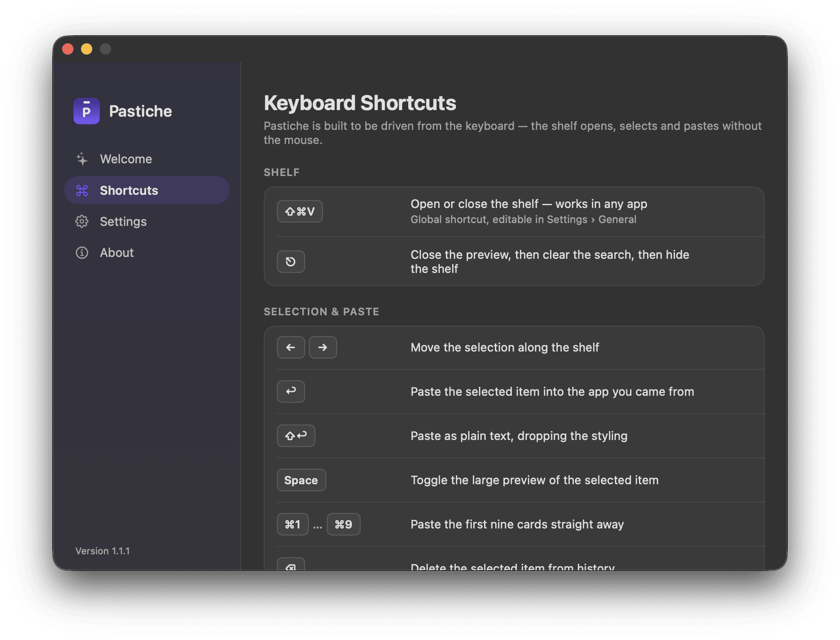Click 'Close the preview, then clear the search' text
This screenshot has width=840, height=640.
pyautogui.click(x=550, y=262)
